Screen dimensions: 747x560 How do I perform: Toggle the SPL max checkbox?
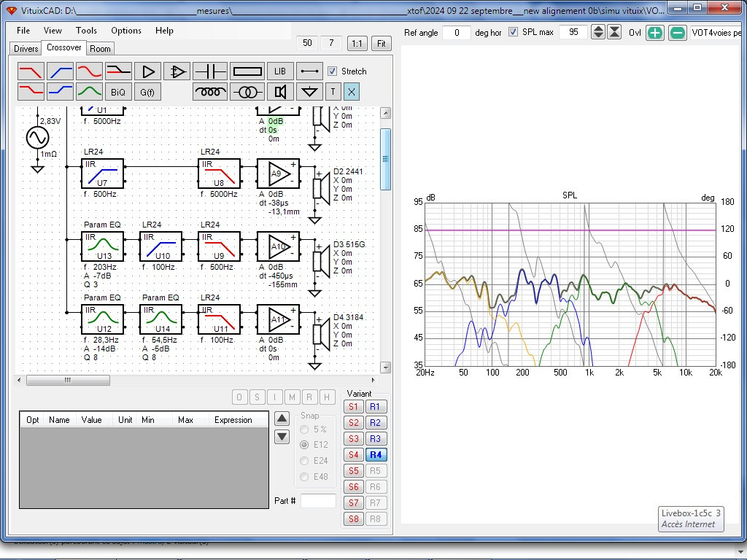[513, 32]
